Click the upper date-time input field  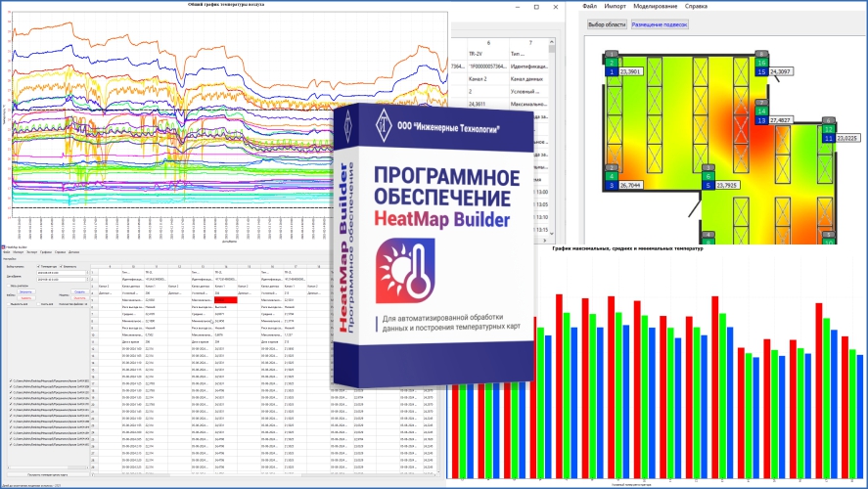pyautogui.click(x=61, y=273)
